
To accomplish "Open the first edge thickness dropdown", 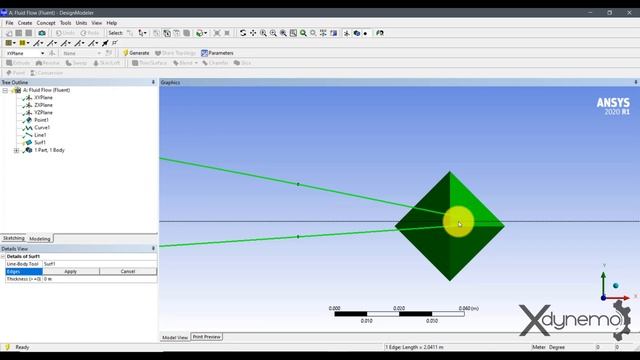I will coord(38,43).
